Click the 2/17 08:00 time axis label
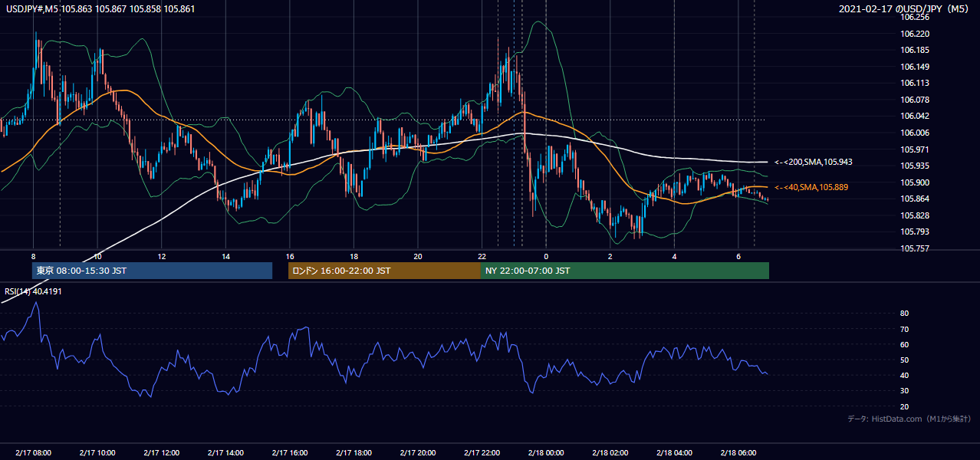 coord(34,452)
